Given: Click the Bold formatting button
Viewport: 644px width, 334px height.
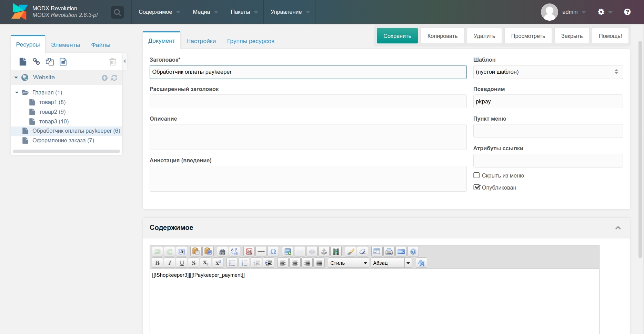Looking at the screenshot, I should coord(158,263).
